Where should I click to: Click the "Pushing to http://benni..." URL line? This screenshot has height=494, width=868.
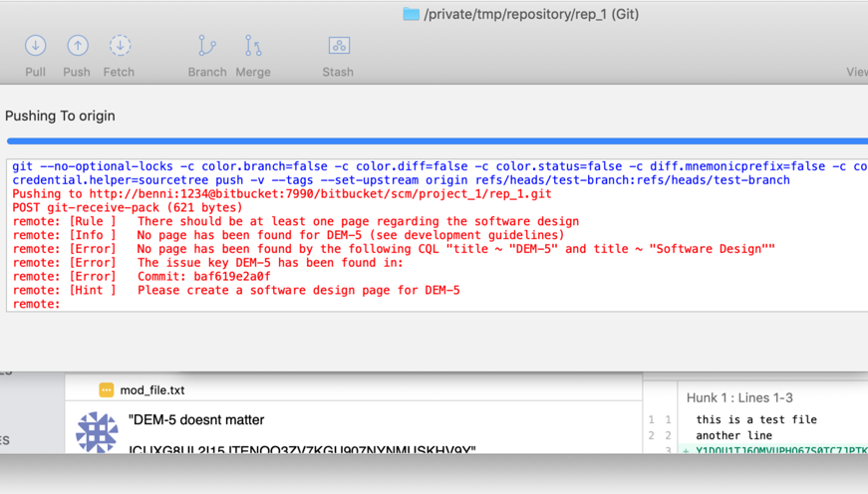click(282, 193)
